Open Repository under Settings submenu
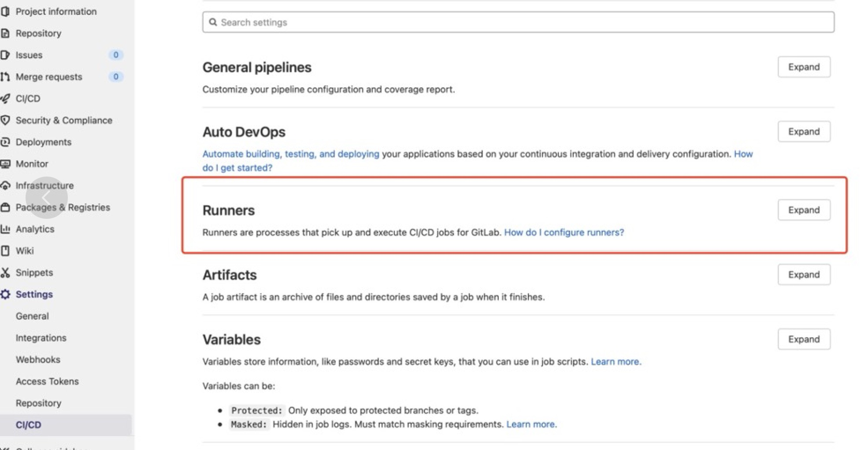 pyautogui.click(x=38, y=403)
